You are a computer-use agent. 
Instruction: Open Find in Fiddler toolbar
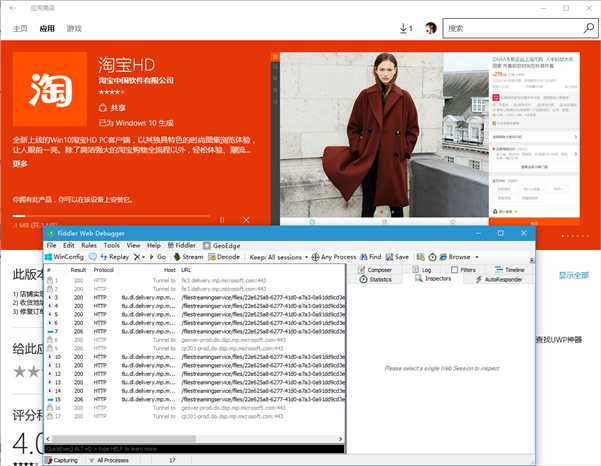pyautogui.click(x=371, y=257)
